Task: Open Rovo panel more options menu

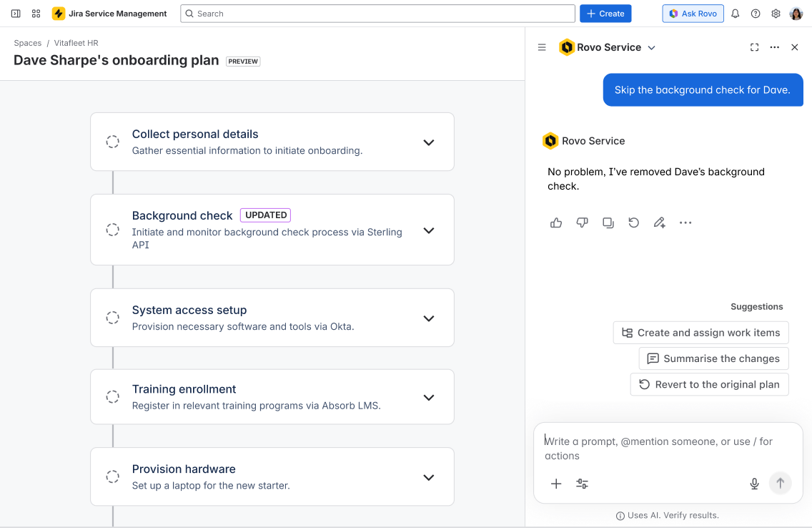Action: tap(774, 47)
